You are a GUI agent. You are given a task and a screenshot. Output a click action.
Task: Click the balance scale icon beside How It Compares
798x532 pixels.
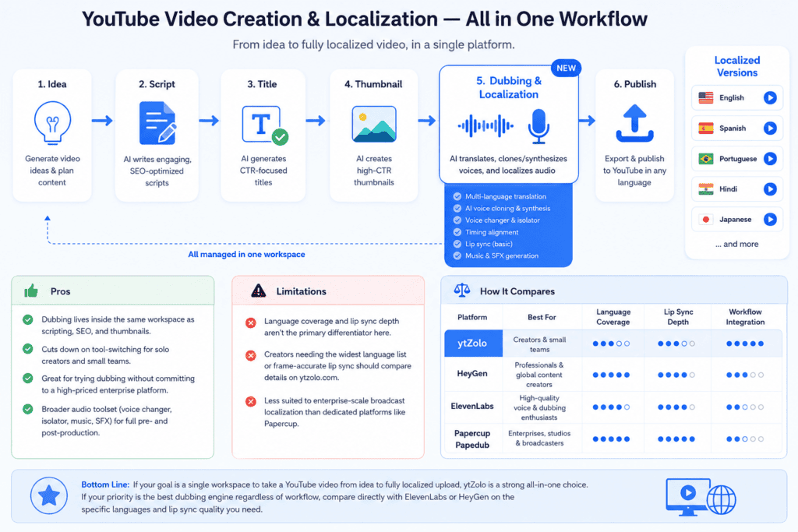pos(462,291)
